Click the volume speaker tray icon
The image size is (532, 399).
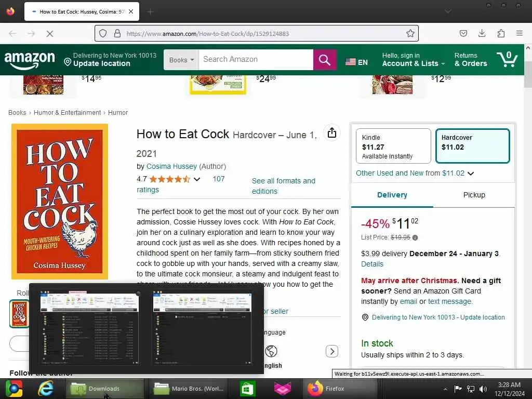[483, 389]
